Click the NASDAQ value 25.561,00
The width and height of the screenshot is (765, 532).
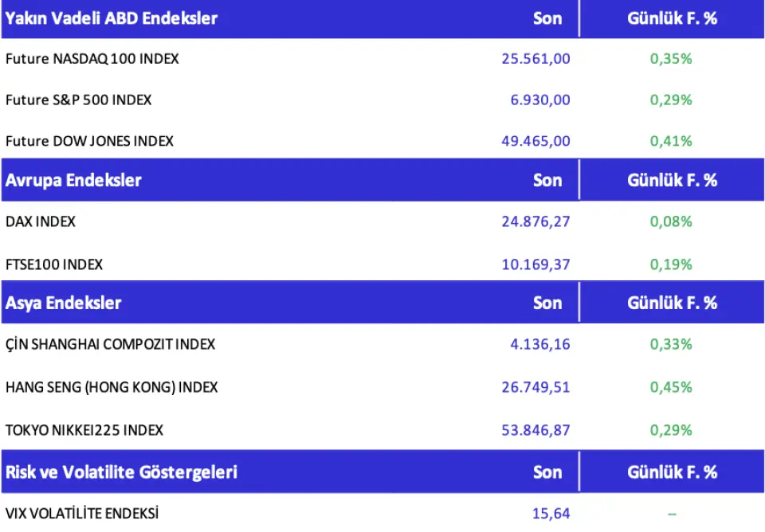pos(535,58)
